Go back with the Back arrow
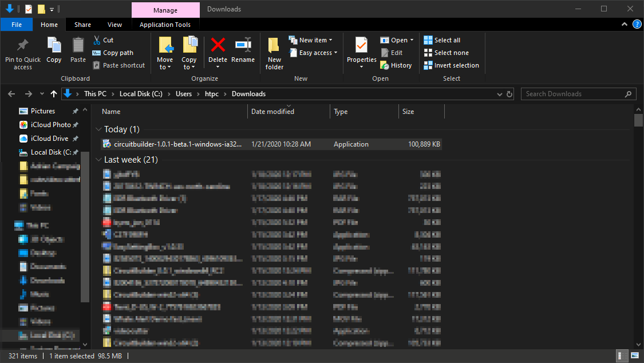Image resolution: width=644 pixels, height=363 pixels. click(11, 94)
